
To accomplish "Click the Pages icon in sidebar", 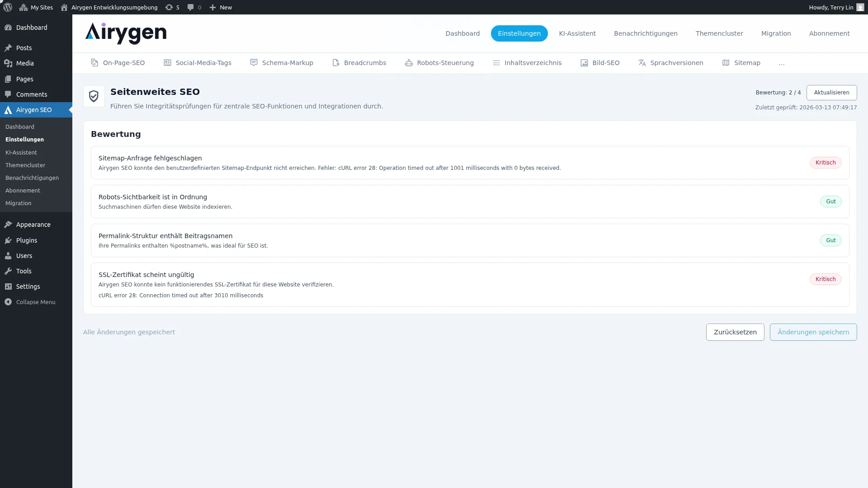I will [x=8, y=79].
